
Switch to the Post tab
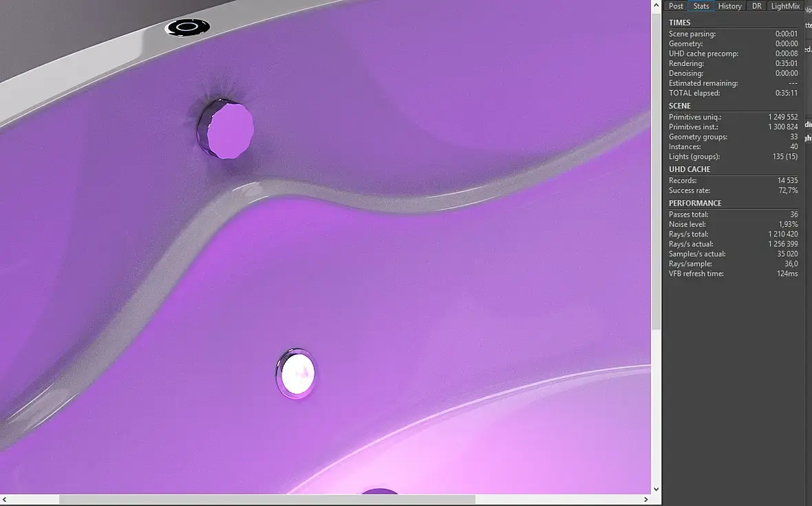tap(676, 6)
